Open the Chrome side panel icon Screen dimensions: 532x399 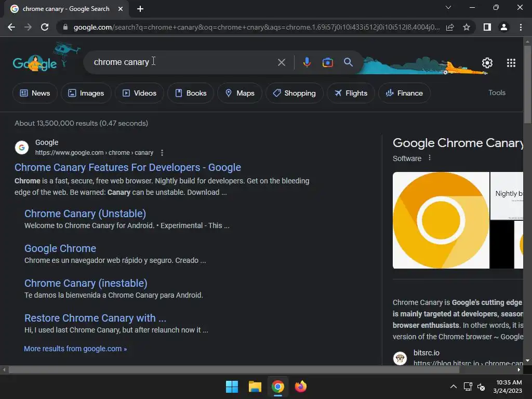[x=487, y=27]
